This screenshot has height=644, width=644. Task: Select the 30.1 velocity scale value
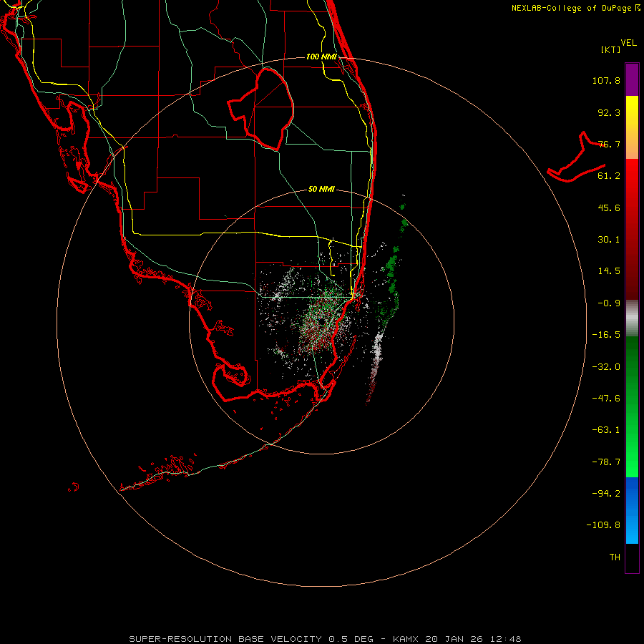click(609, 240)
